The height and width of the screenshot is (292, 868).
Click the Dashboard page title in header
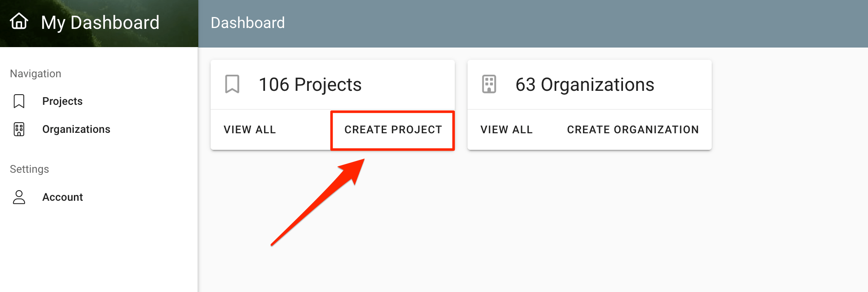[x=248, y=23]
